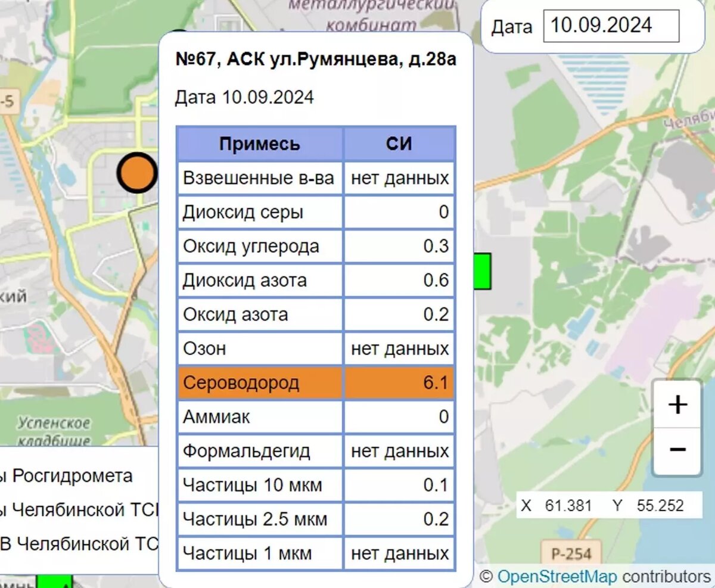Click the Примесь column header
The height and width of the screenshot is (588, 715).
pyautogui.click(x=260, y=144)
